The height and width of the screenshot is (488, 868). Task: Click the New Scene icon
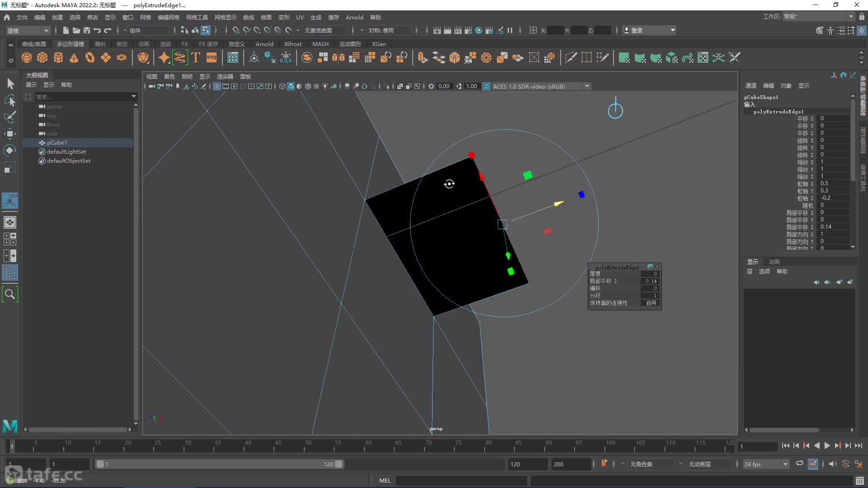(66, 30)
